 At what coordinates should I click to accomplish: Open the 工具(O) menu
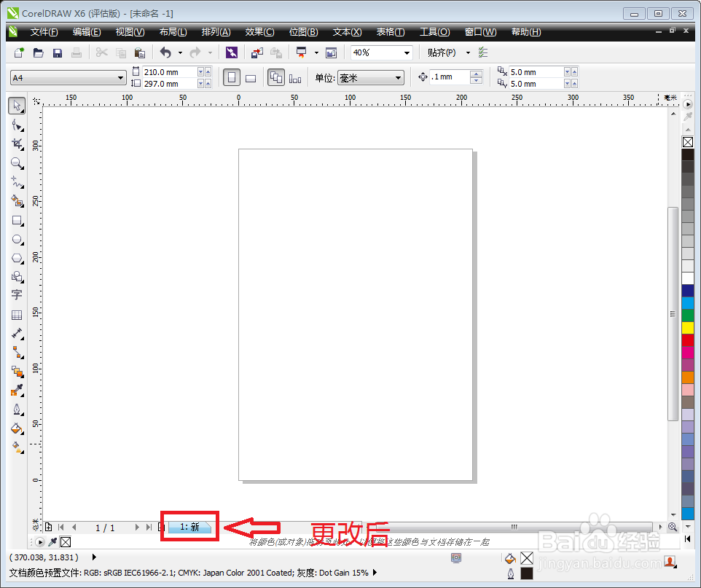coord(434,32)
